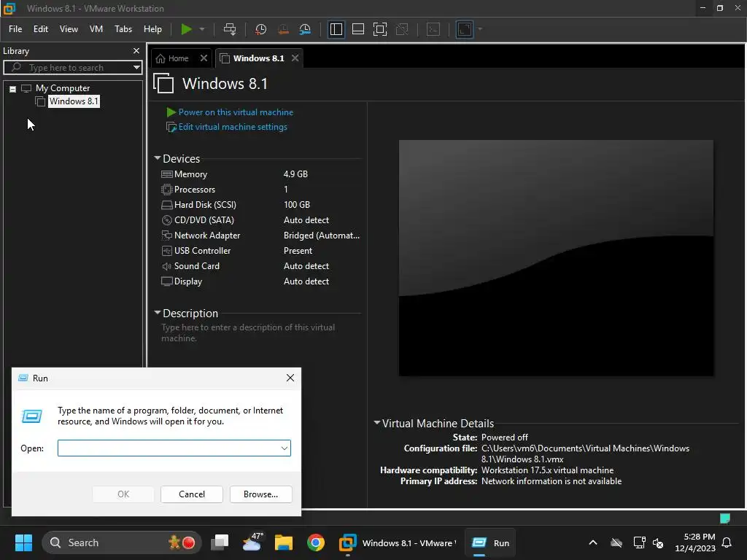Click the revert to snapshot icon
Viewport: 747px width, 560px height.
[283, 29]
